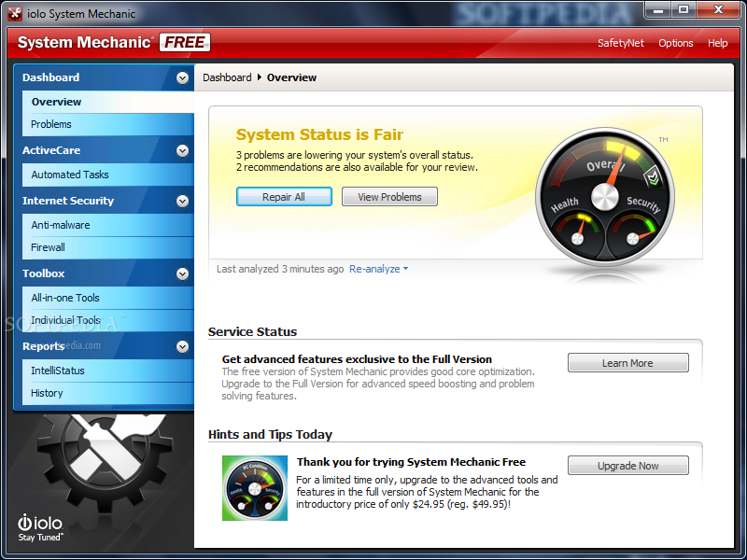The width and height of the screenshot is (747, 560).
Task: Open the Firewall section
Action: tap(108, 247)
